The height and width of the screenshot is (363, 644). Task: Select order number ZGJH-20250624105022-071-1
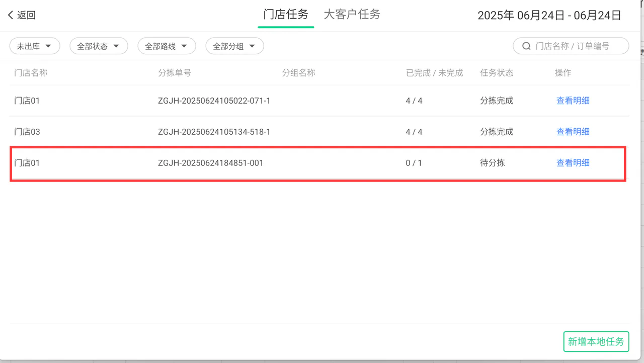pos(214,101)
